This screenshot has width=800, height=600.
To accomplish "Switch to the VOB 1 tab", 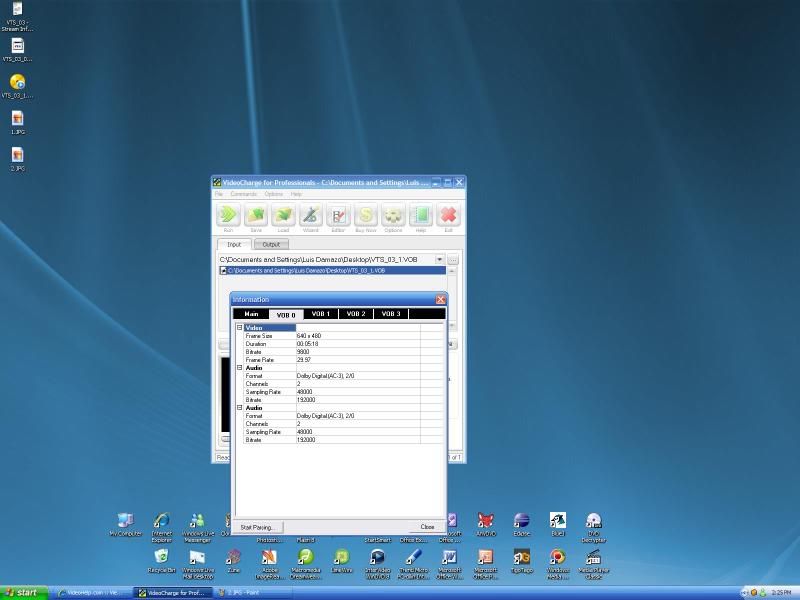I will click(321, 314).
